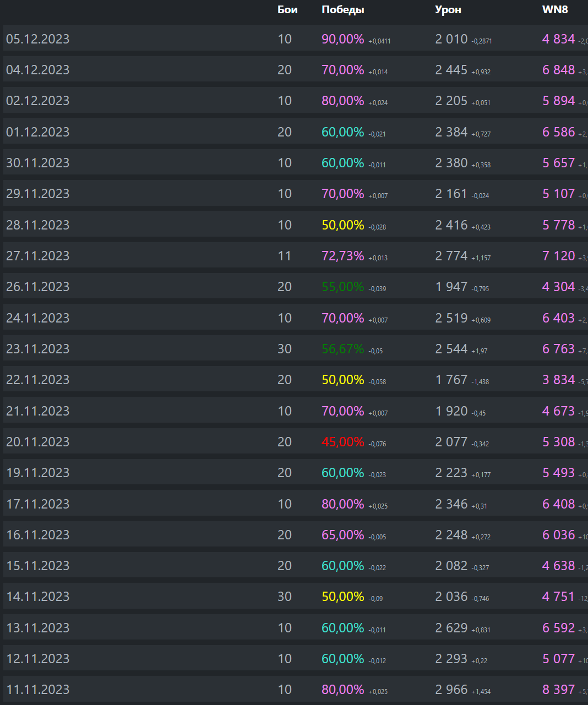This screenshot has height=705, width=588.
Task: Click the 56,67% win rate value
Action: click(343, 349)
